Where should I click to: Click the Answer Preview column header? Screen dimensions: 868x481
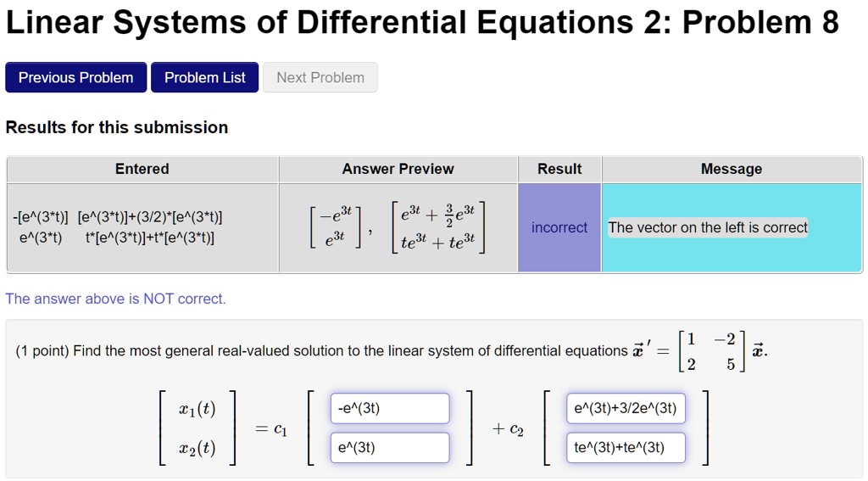click(398, 169)
